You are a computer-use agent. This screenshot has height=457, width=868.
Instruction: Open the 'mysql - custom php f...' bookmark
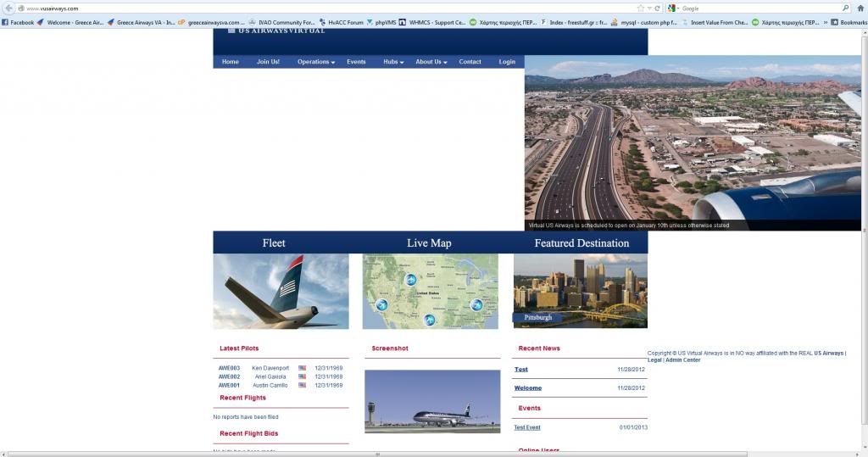pyautogui.click(x=644, y=23)
